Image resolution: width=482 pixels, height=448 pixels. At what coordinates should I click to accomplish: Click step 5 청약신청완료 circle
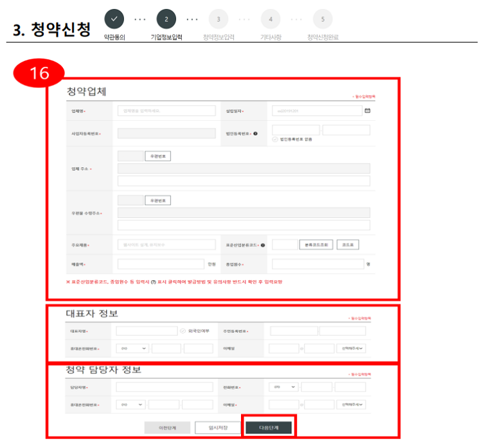point(323,19)
